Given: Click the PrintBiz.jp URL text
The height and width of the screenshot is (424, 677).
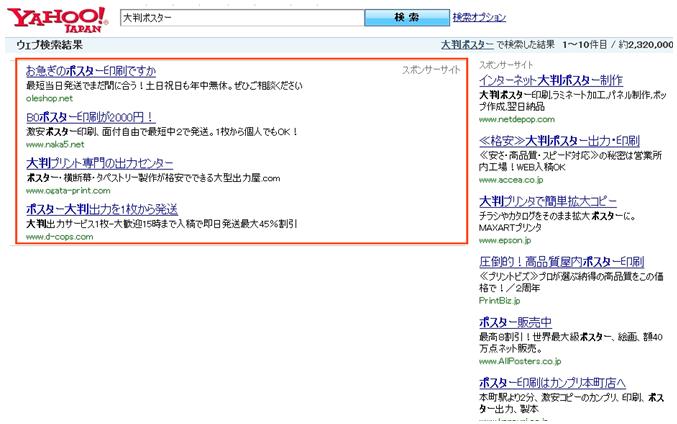Looking at the screenshot, I should point(500,301).
